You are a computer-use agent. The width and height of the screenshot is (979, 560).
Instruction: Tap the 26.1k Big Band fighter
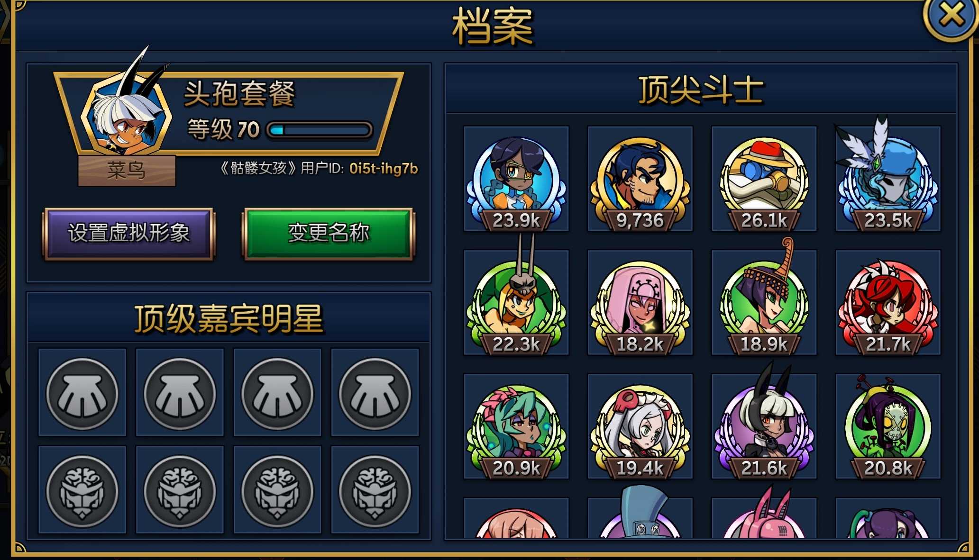764,179
